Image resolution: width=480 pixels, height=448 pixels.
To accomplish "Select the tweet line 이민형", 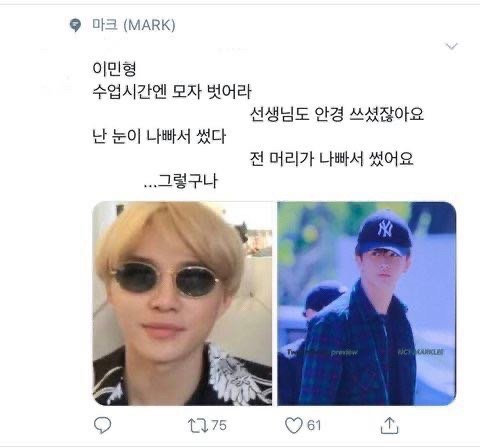I will tap(114, 69).
